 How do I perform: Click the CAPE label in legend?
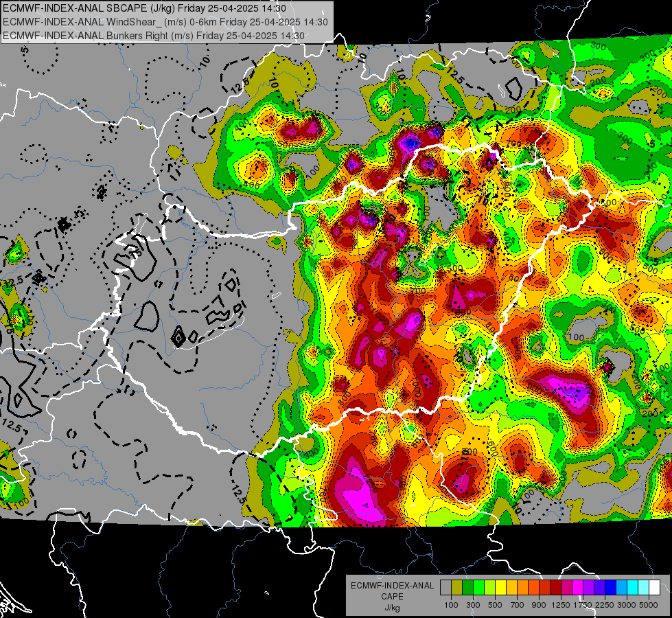pos(392,597)
